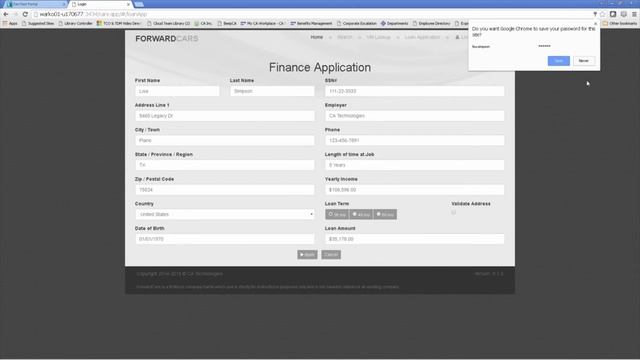Click the browser Reload icon

click(x=25, y=14)
